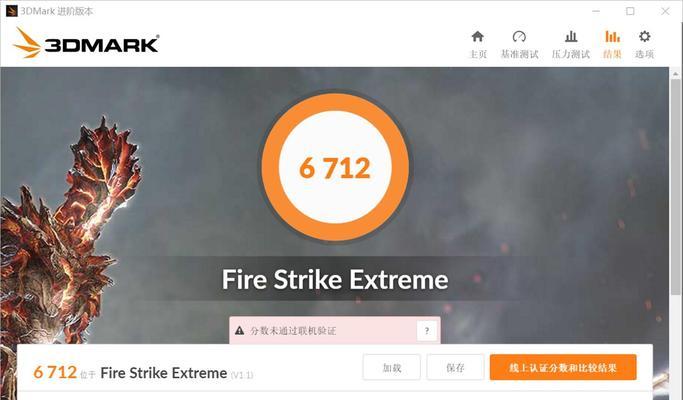Image resolution: width=683 pixels, height=400 pixels.
Task: Click the 加载 (load) button
Action: coord(392,367)
